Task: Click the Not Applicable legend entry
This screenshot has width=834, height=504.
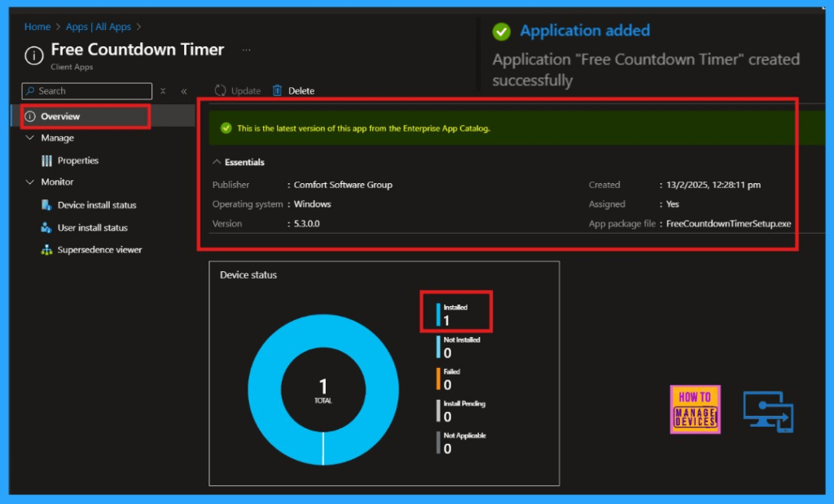Action: point(461,442)
